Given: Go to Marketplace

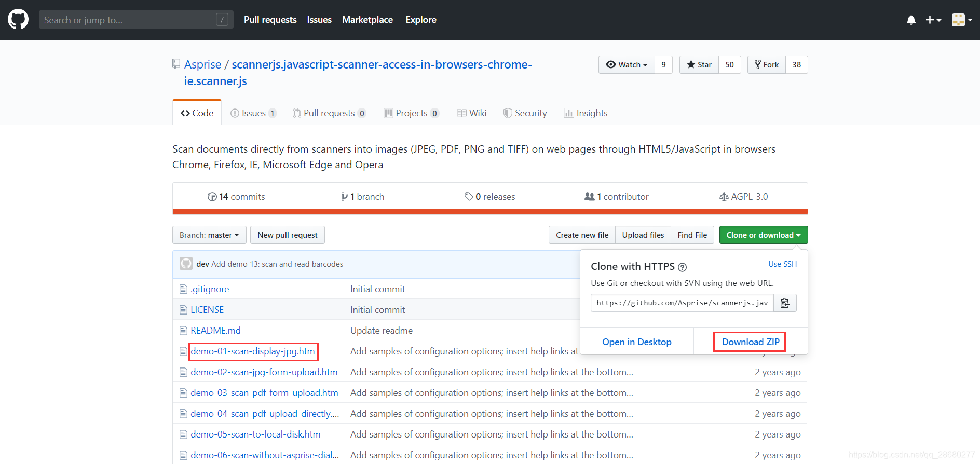Looking at the screenshot, I should click(x=367, y=20).
